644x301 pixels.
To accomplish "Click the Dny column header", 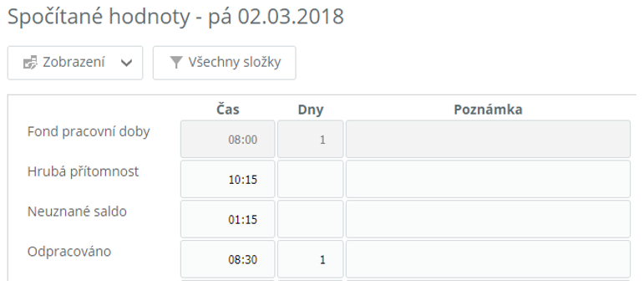I will 311,110.
